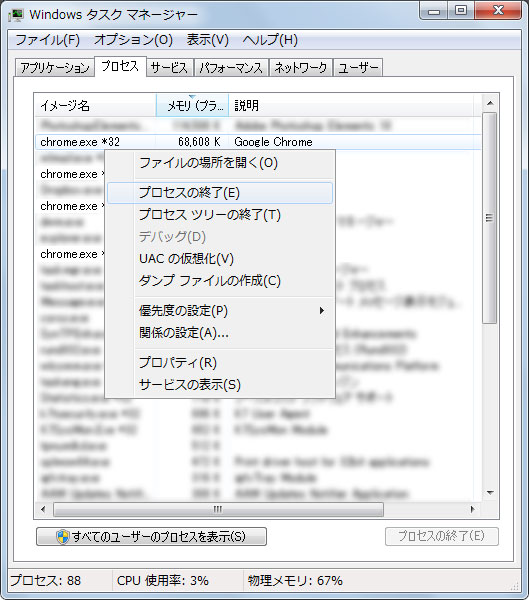529x600 pixels.
Task: Click the left arrow of the horizontal scrollbar
Action: (43, 509)
